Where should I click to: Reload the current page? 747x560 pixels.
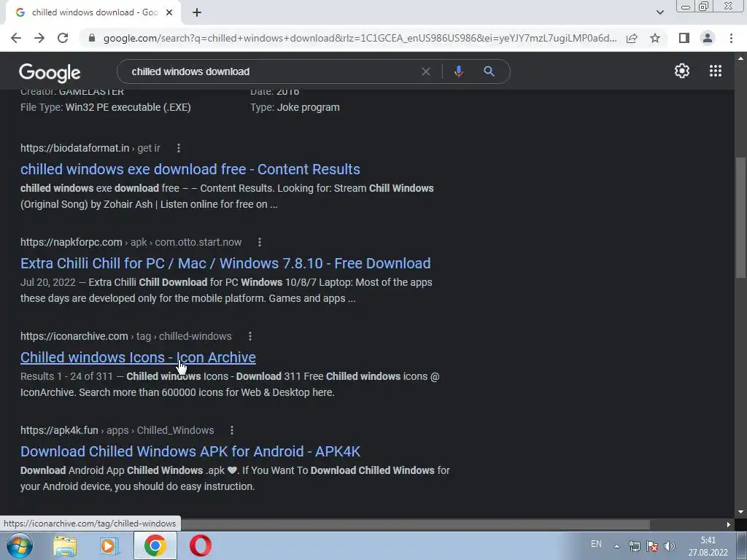63,38
